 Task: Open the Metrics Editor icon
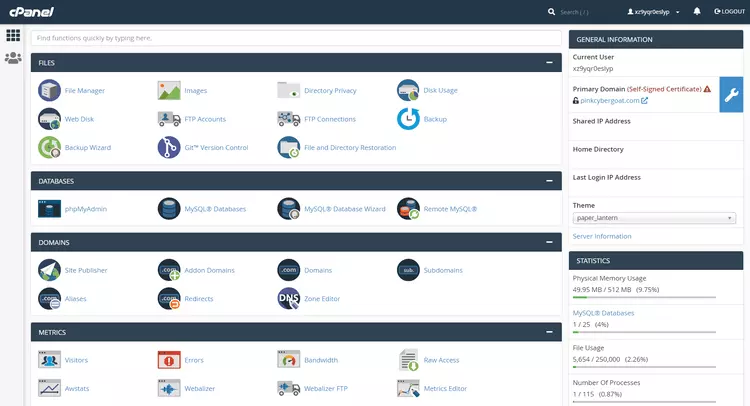click(x=408, y=388)
